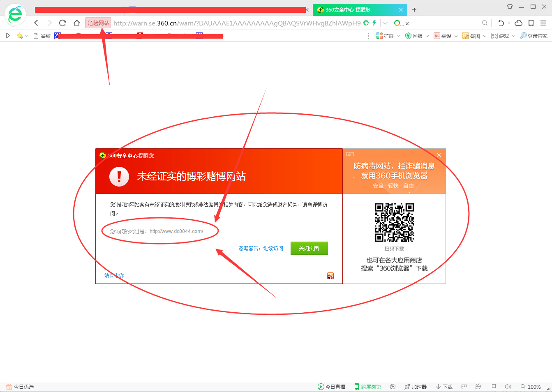Click the 忽略警告，继续访问 link

click(261, 248)
